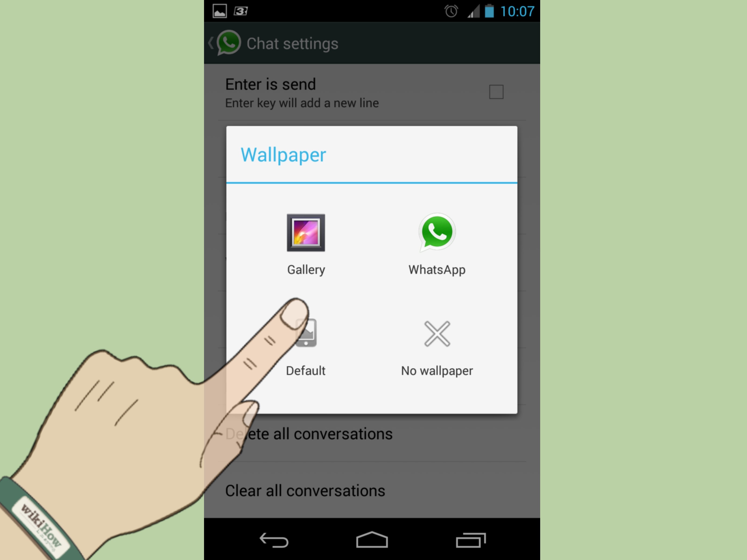747x560 pixels.
Task: Open the Wallpaper dialog title
Action: click(x=283, y=155)
